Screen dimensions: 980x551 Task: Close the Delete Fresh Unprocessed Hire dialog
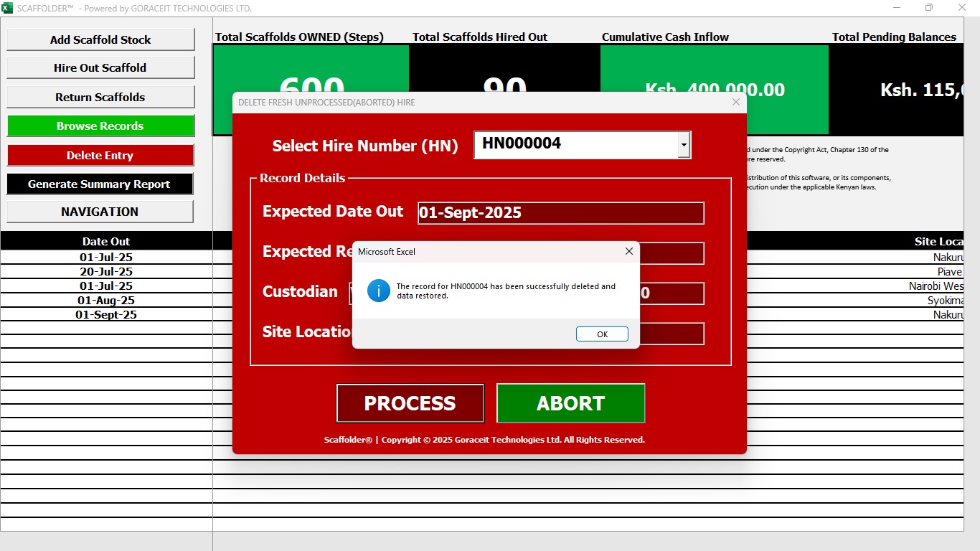pyautogui.click(x=735, y=103)
